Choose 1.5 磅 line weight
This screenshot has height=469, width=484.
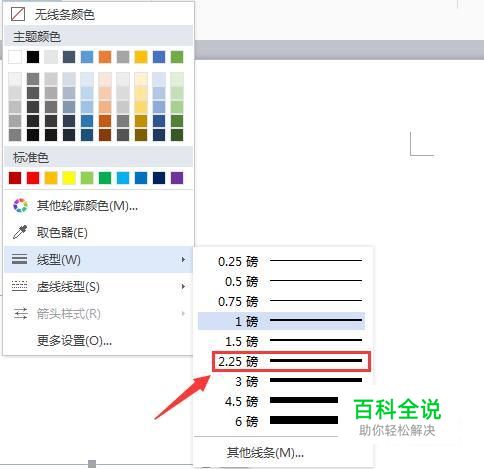[282, 341]
